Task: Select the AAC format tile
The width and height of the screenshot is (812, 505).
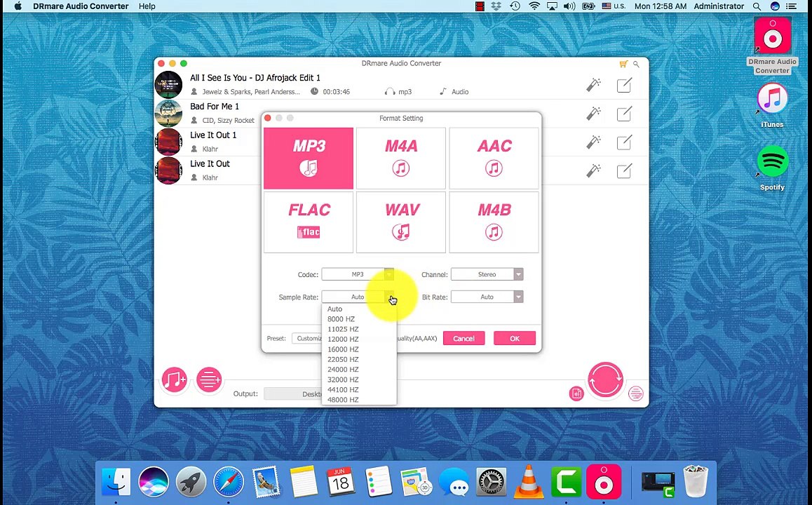Action: coord(494,159)
